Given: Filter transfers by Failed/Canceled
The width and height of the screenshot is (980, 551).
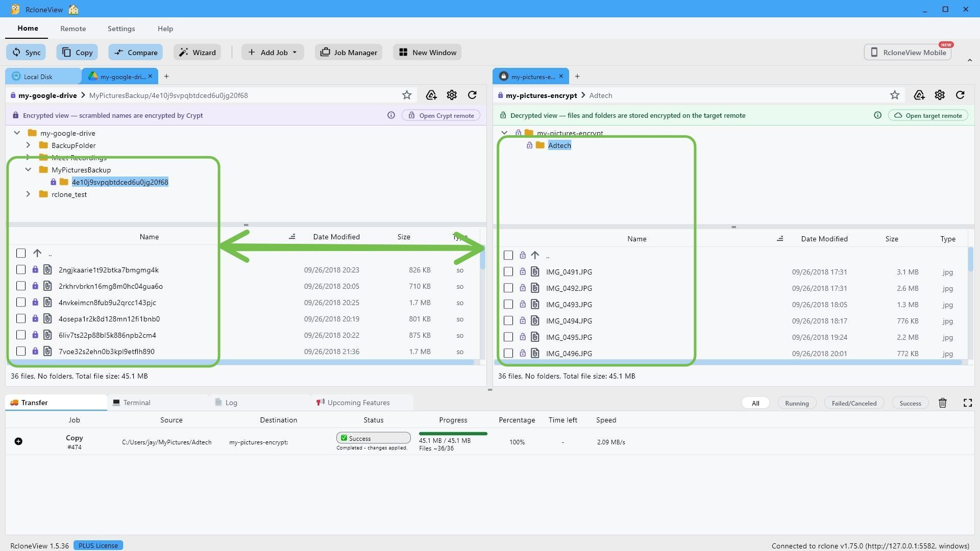Looking at the screenshot, I should [854, 403].
